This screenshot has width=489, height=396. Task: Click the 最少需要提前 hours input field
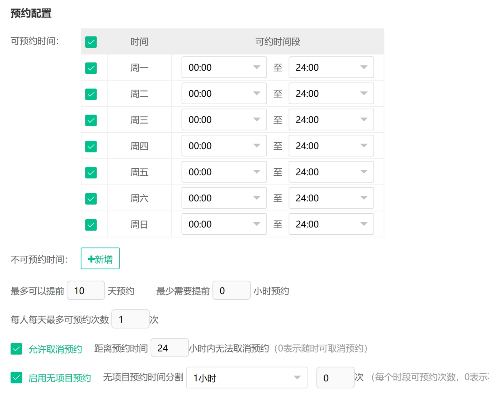tap(231, 290)
